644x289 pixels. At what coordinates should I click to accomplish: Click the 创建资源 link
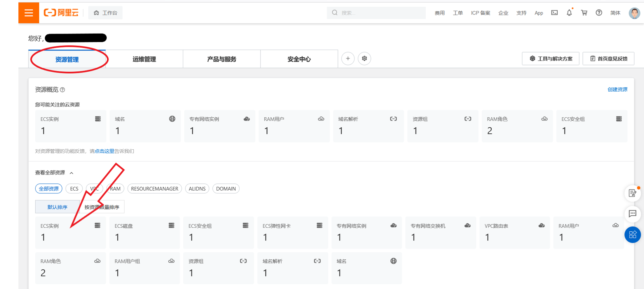click(x=617, y=90)
